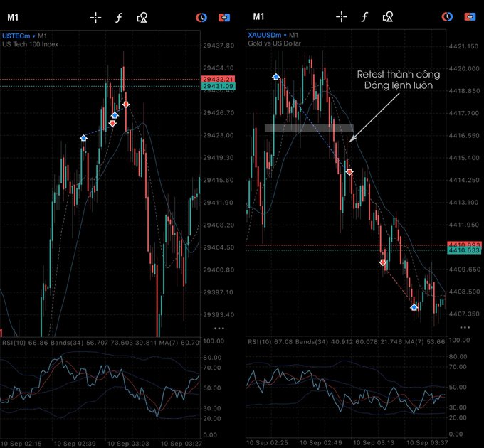Tap green bid price label 29431.09
The width and height of the screenshot is (484, 448).
point(219,86)
